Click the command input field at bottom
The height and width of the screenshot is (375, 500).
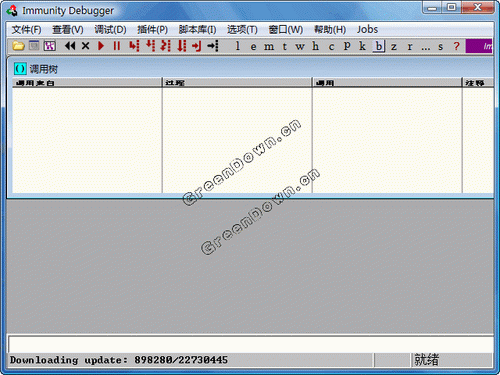point(251,344)
